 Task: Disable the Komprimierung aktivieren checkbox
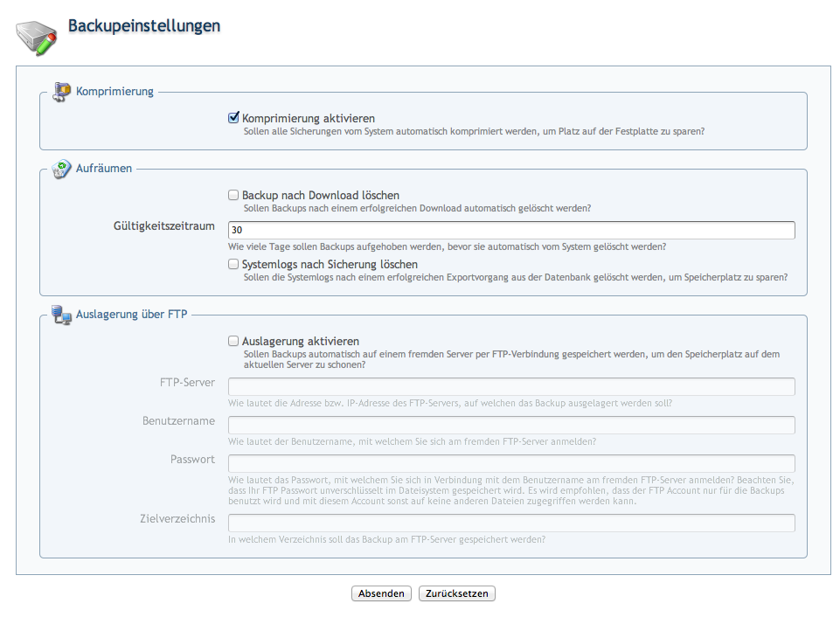233,118
